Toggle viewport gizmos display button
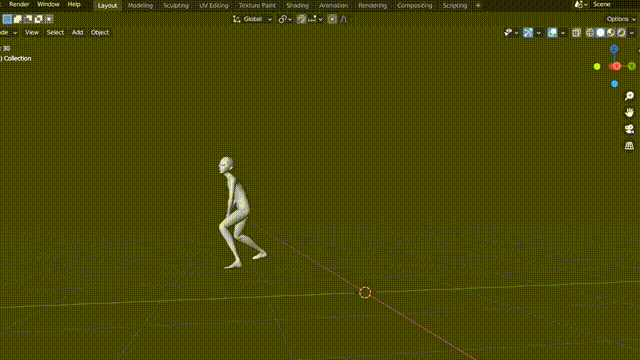This screenshot has height=360, width=640. [x=528, y=33]
